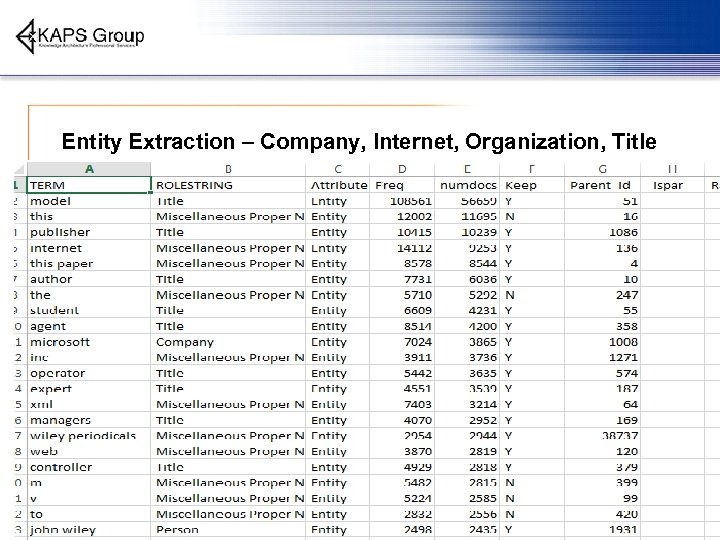The height and width of the screenshot is (540, 720).
Task: Click row header for 'agent' row
Action: [x=19, y=326]
